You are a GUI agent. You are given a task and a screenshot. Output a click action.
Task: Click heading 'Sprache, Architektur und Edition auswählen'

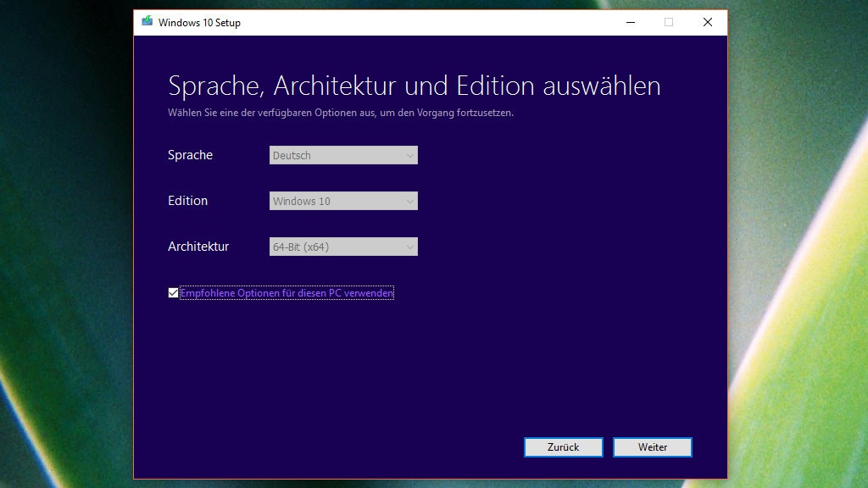(414, 86)
